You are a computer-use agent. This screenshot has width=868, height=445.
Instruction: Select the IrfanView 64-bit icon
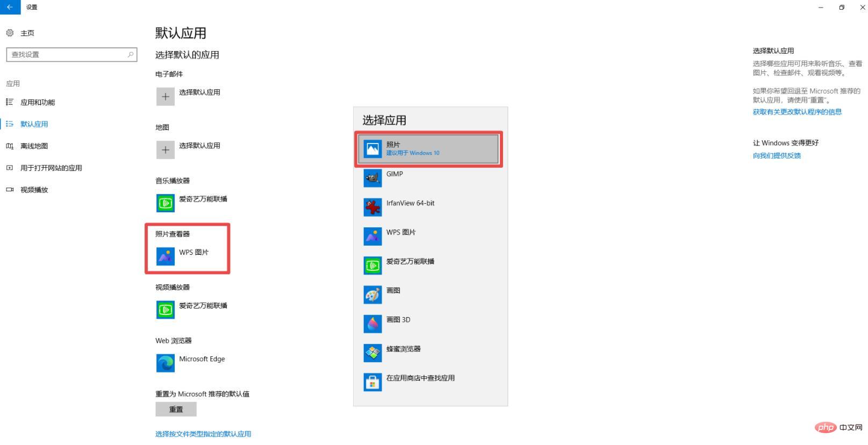373,207
